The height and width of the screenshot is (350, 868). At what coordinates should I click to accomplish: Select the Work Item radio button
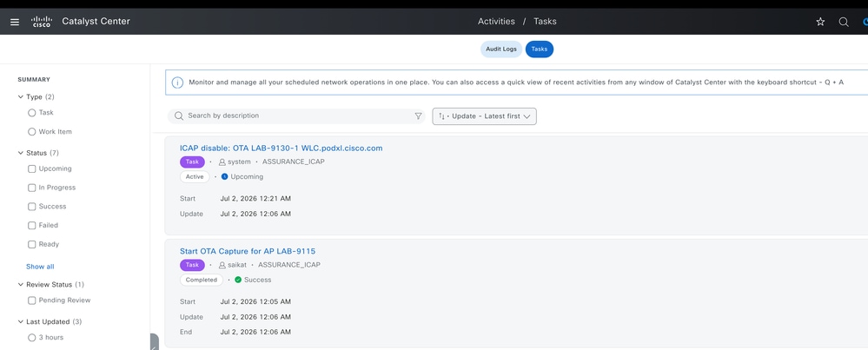tap(31, 132)
